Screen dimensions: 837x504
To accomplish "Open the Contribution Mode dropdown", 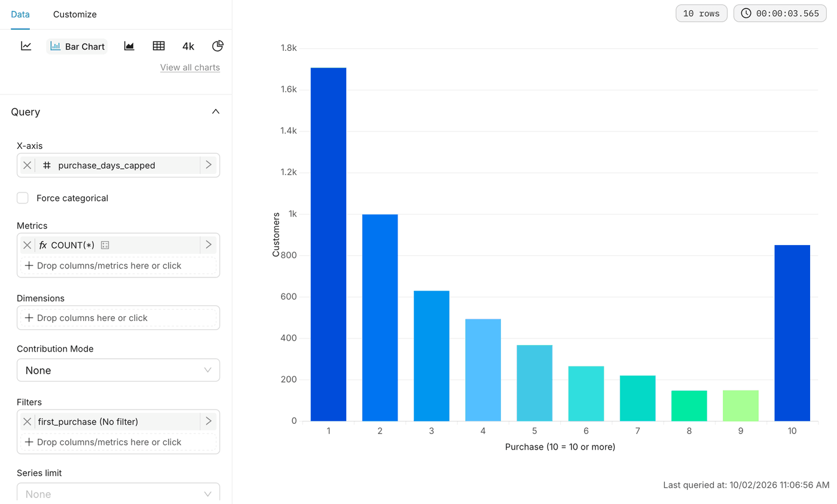I will 118,370.
